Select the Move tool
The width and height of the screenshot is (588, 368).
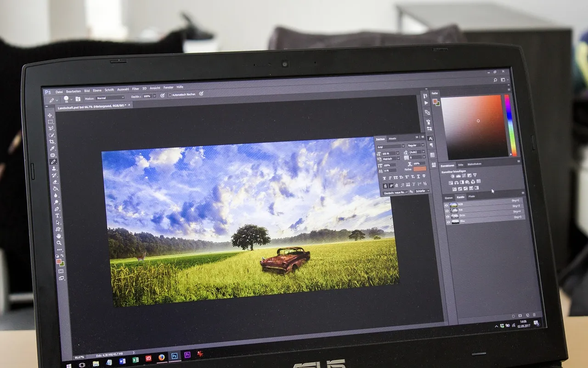[x=50, y=115]
